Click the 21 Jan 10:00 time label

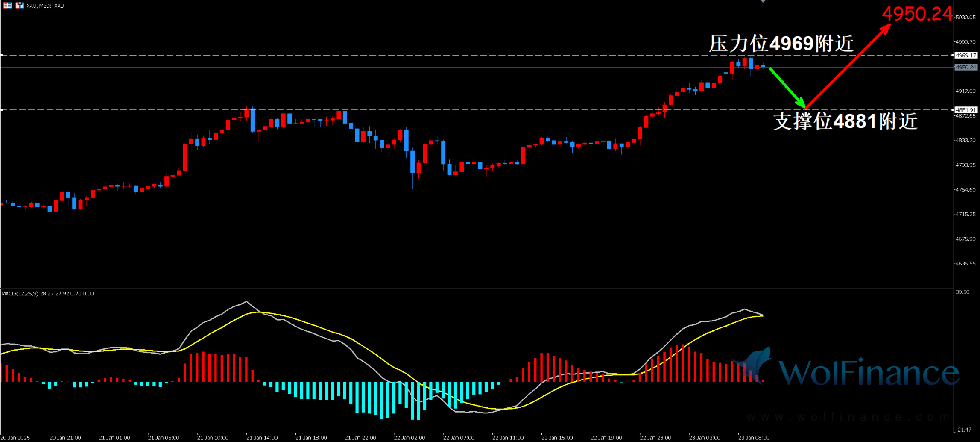tap(213, 438)
